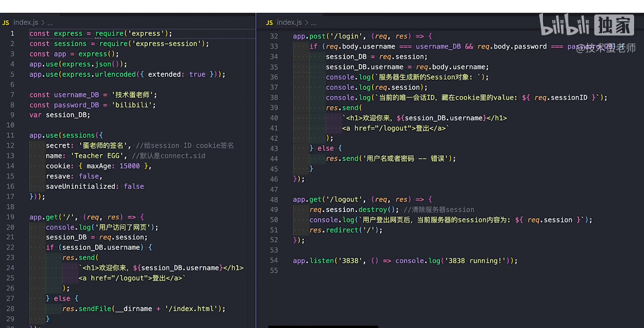This screenshot has width=644, height=328.
Task: Click req.sessionID on line 38
Action: click(560, 97)
